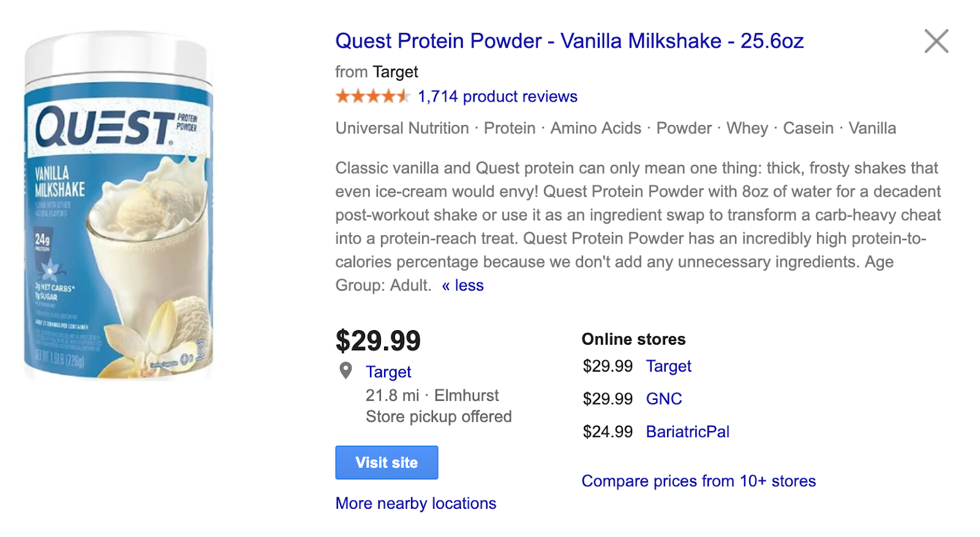Click the $29.99 price next to GNC
This screenshot has width=980, height=537.
pyautogui.click(x=608, y=399)
